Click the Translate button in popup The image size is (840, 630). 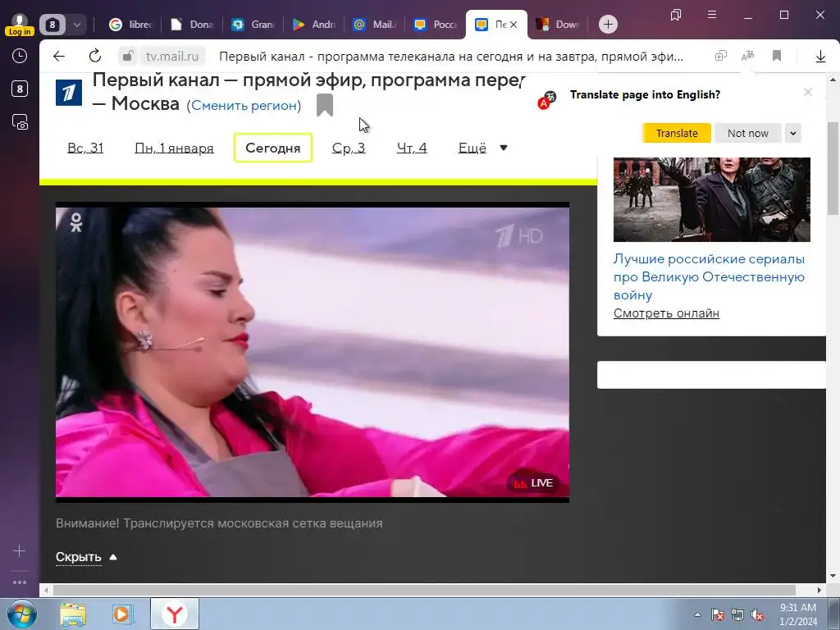pos(677,133)
